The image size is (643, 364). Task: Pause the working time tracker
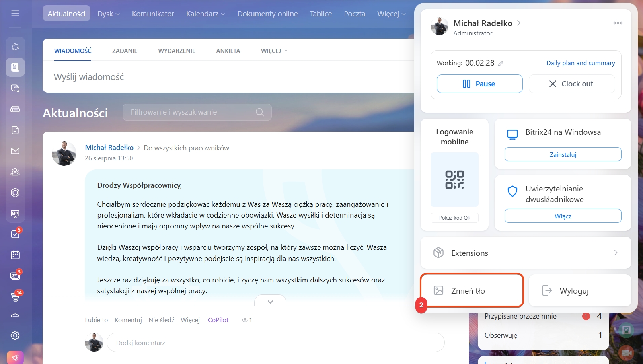point(479,84)
